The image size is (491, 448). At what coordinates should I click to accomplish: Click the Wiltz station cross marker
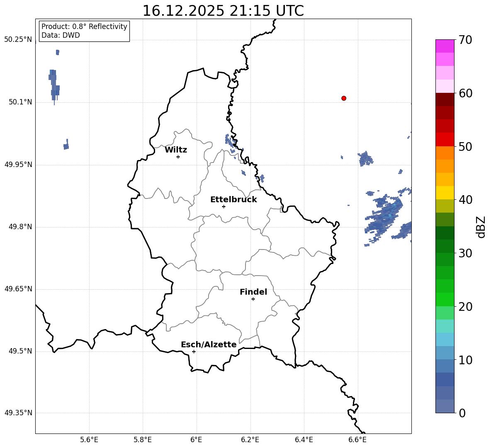point(178,157)
